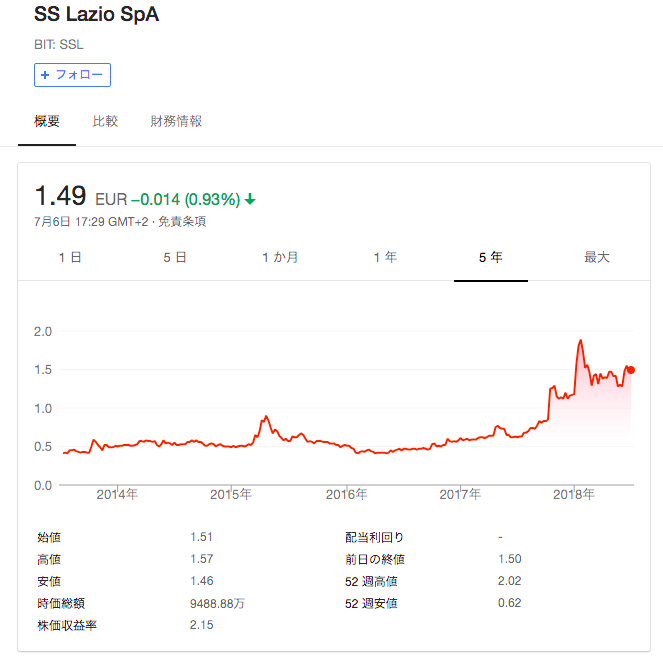The width and height of the screenshot is (663, 659).
Task: Click the 前日の終値 label
Action: [x=375, y=559]
